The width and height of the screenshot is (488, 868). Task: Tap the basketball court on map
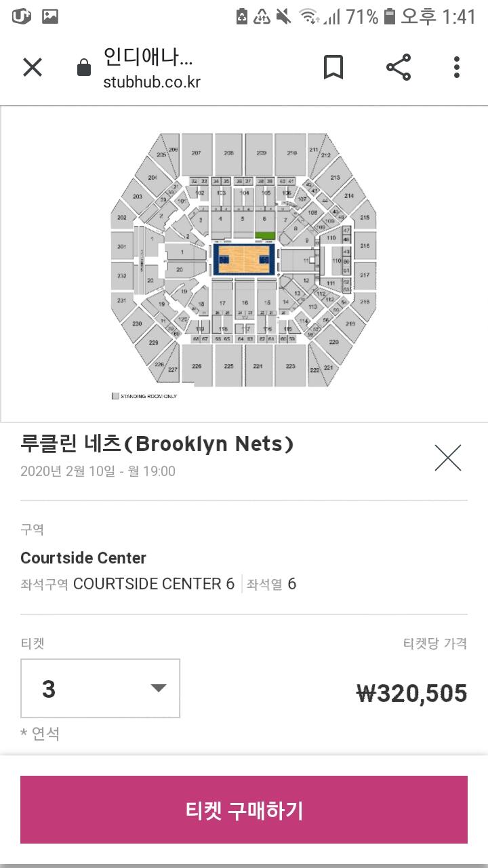pyautogui.click(x=243, y=260)
